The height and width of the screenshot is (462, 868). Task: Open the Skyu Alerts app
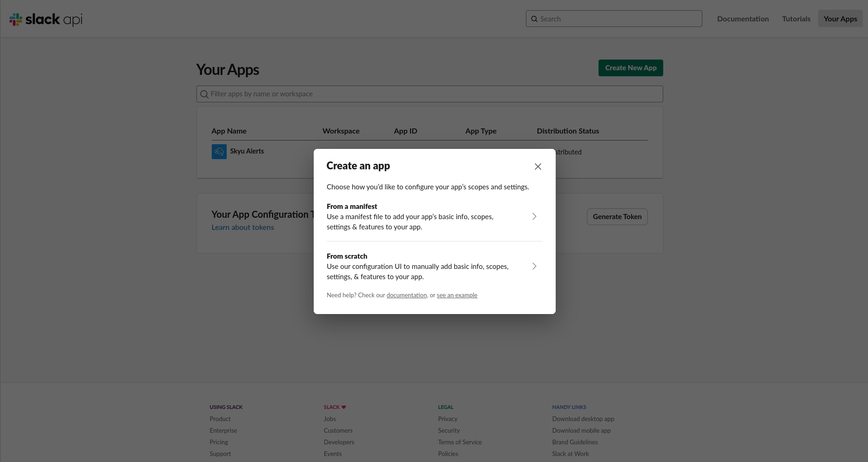(247, 151)
